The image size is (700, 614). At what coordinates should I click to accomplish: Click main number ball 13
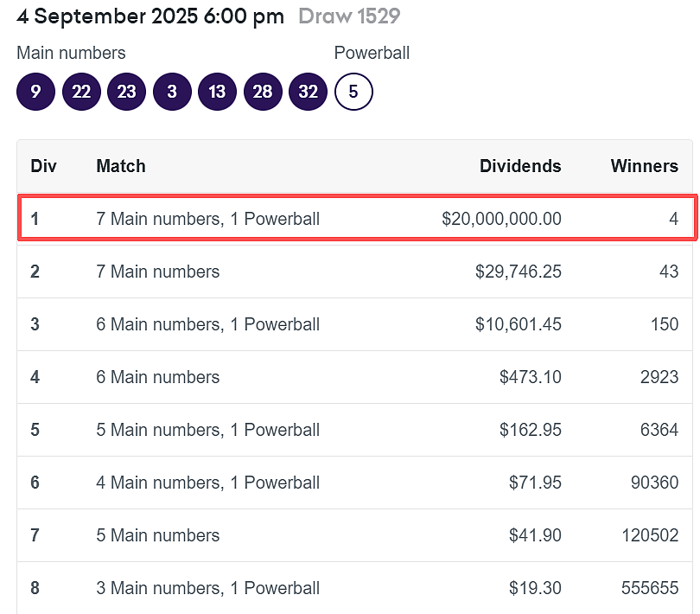(218, 92)
